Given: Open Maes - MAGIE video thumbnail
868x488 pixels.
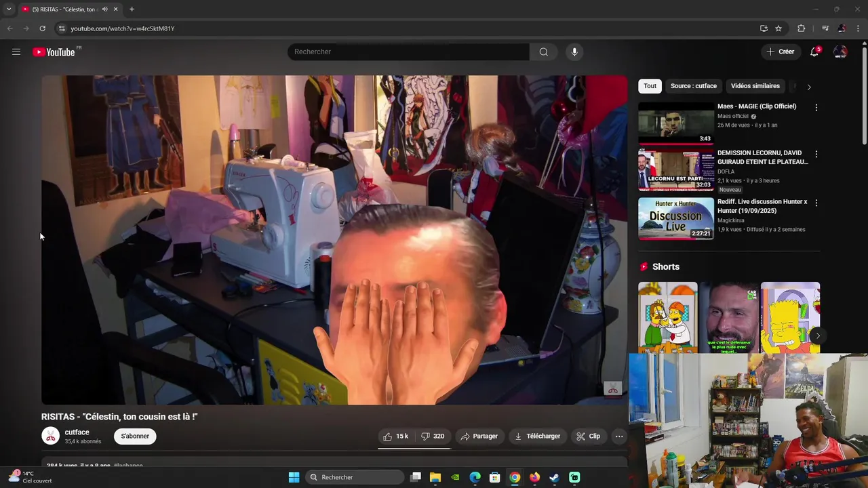Looking at the screenshot, I should pos(676,123).
